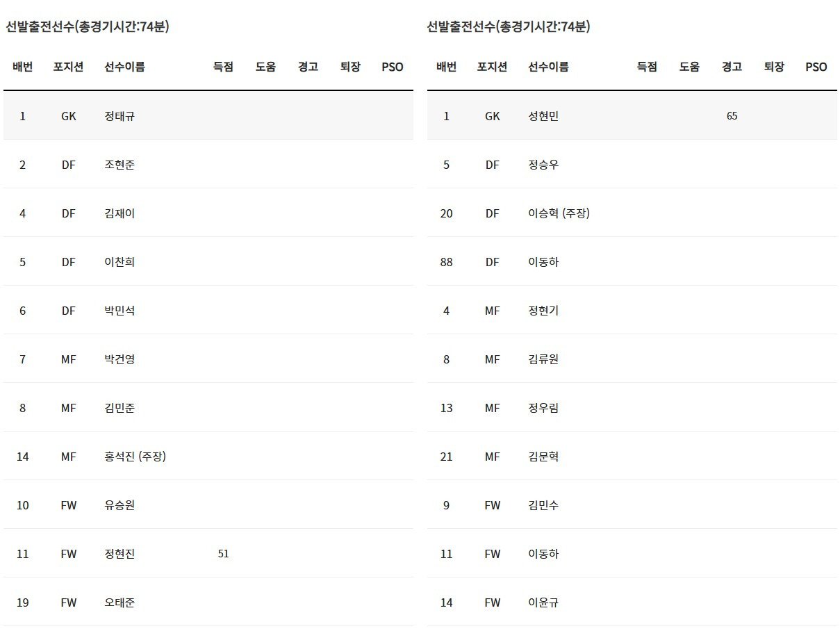Click player name 김민준
The width and height of the screenshot is (840, 631).
(x=120, y=408)
